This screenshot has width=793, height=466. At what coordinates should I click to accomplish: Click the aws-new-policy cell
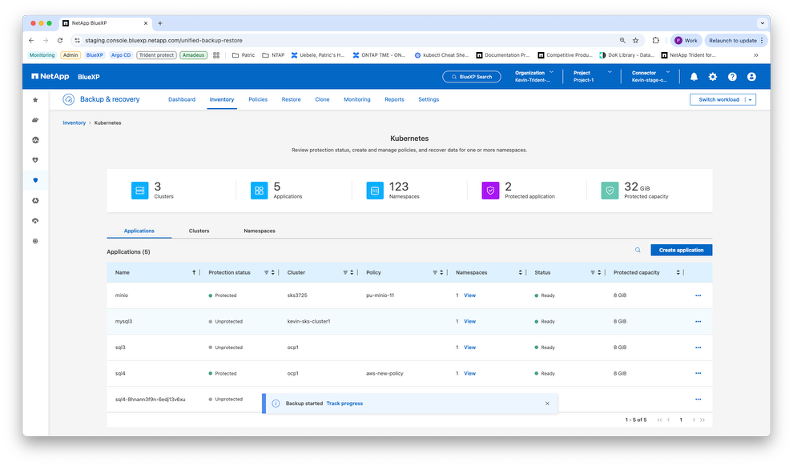point(384,373)
